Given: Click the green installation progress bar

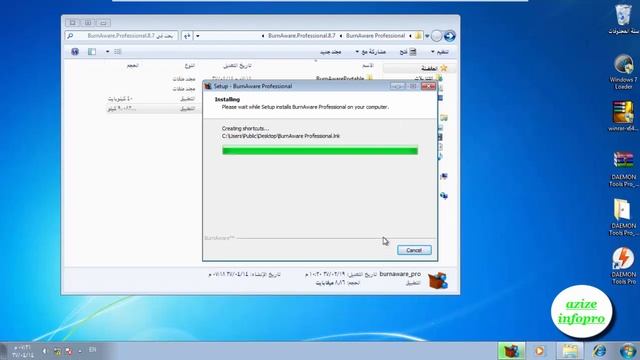Looking at the screenshot, I should (320, 151).
